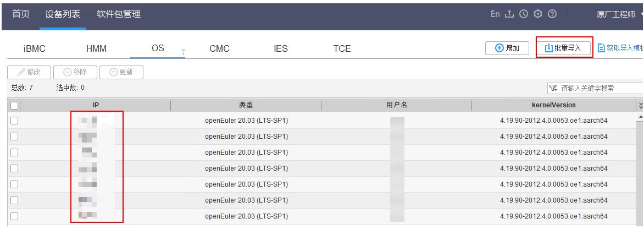Click the scroll-up arrow of table scrollbar
This screenshot has width=644, height=229.
641,117
